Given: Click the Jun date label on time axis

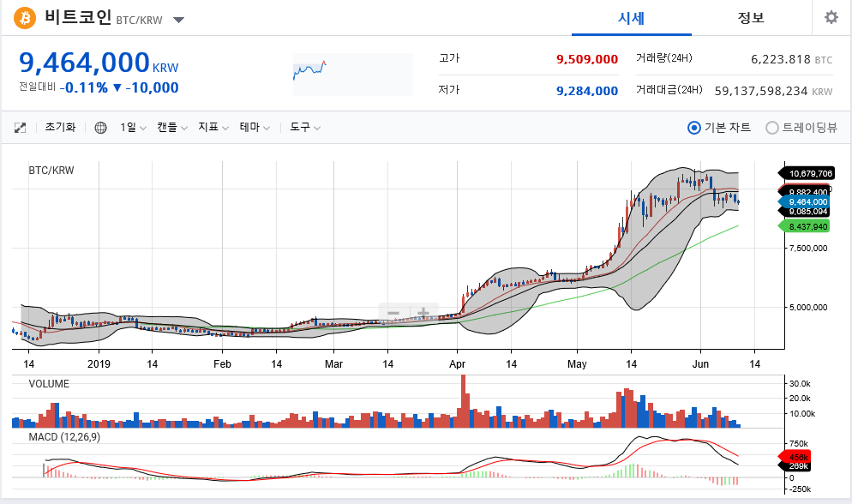Looking at the screenshot, I should [700, 364].
